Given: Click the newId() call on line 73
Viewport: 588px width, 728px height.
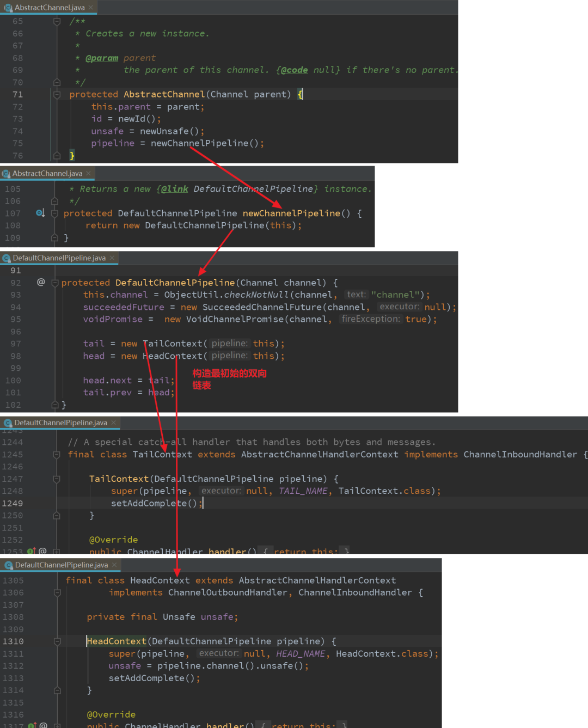Looking at the screenshot, I should (137, 119).
